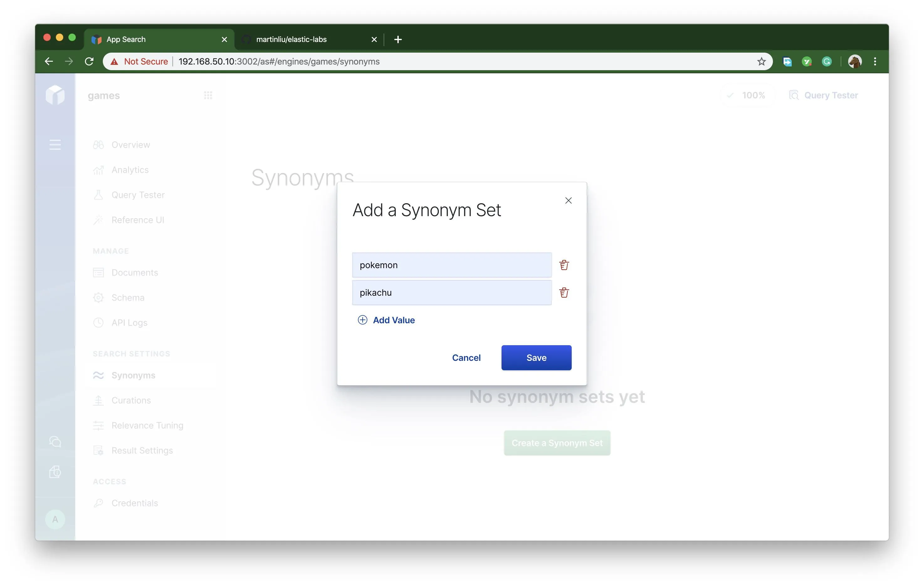Save the synonym set
The height and width of the screenshot is (587, 924).
(x=536, y=357)
